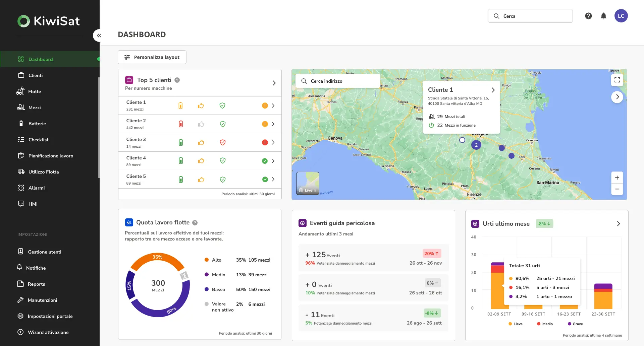The height and width of the screenshot is (346, 644).
Task: Zoom out on the map
Action: (617, 189)
